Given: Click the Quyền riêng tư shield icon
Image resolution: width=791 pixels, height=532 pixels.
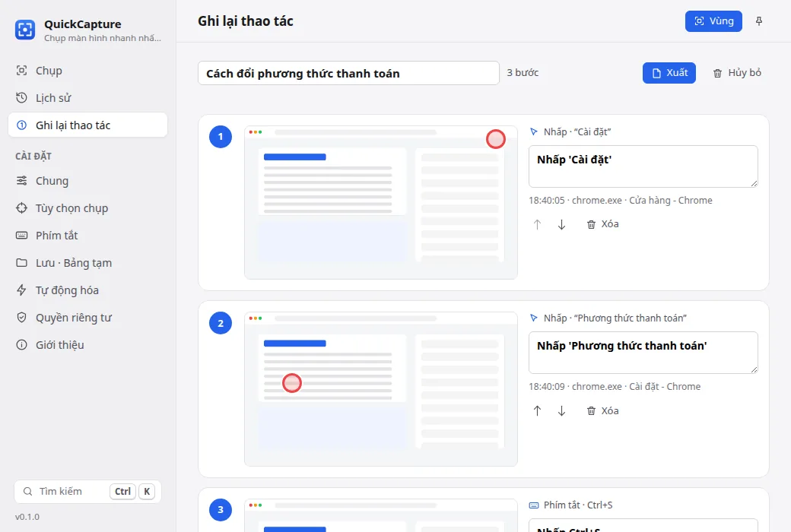Looking at the screenshot, I should click(x=21, y=317).
